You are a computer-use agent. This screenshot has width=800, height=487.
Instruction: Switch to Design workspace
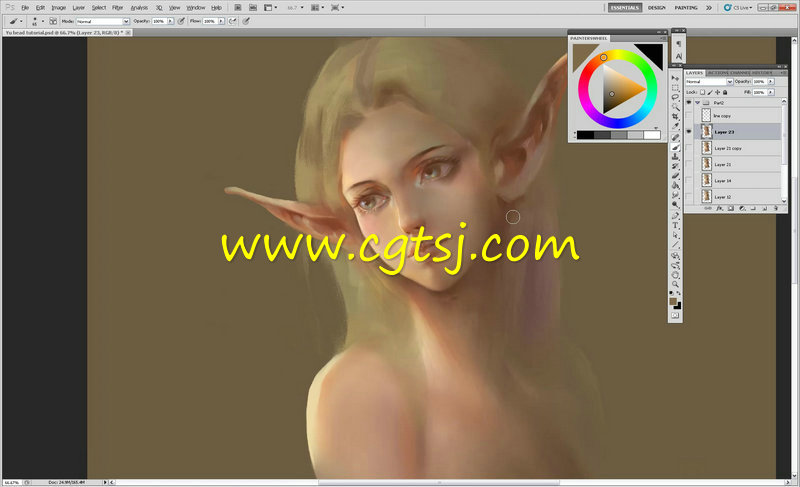[657, 8]
